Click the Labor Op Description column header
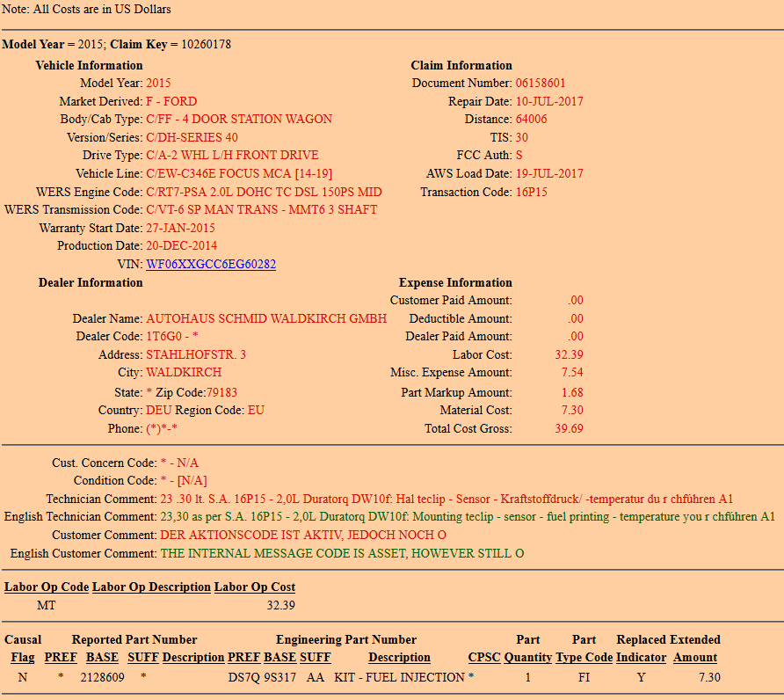The width and height of the screenshot is (784, 700). pyautogui.click(x=151, y=587)
